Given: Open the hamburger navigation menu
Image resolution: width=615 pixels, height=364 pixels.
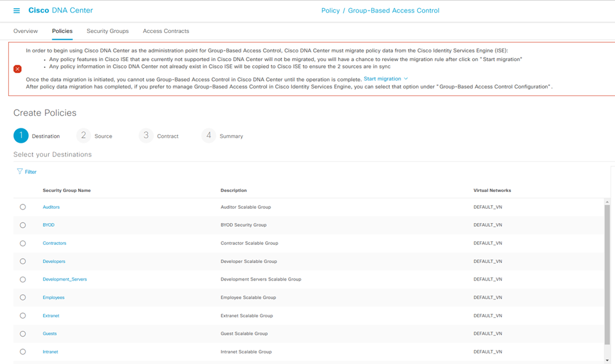Looking at the screenshot, I should pos(17,11).
